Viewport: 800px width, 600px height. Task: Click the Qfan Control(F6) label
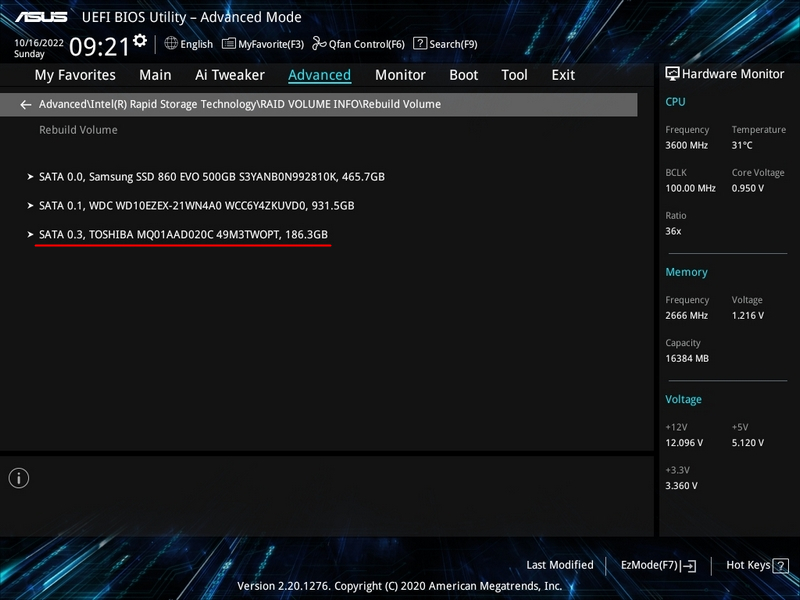tap(366, 44)
